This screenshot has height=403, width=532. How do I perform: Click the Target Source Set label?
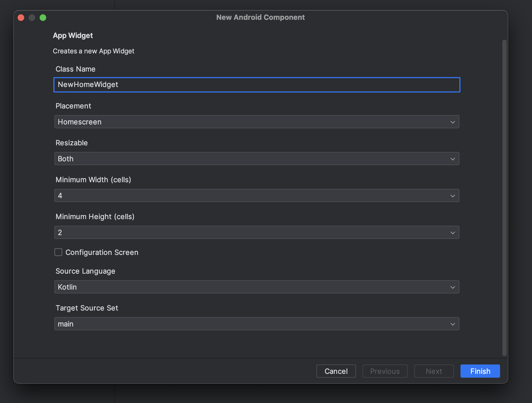tap(87, 308)
